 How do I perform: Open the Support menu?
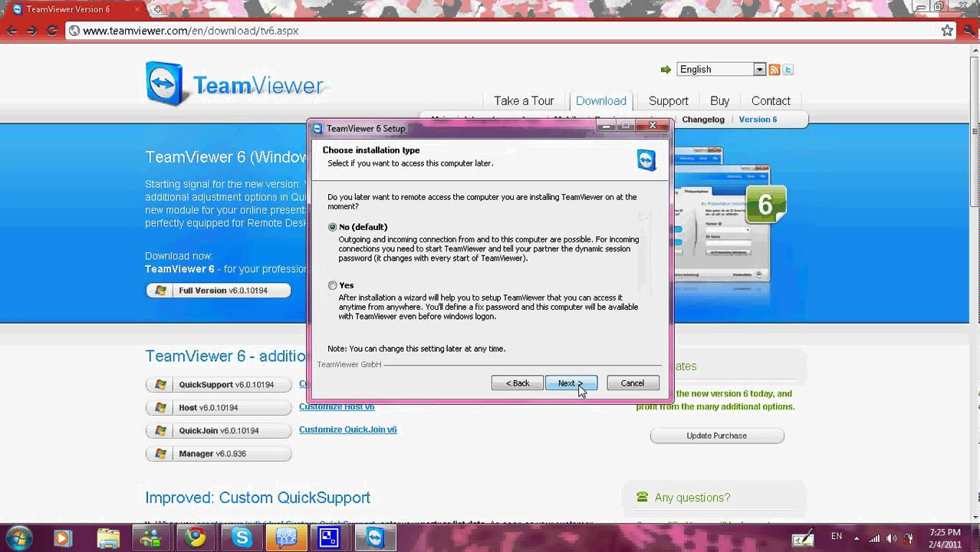click(x=669, y=100)
